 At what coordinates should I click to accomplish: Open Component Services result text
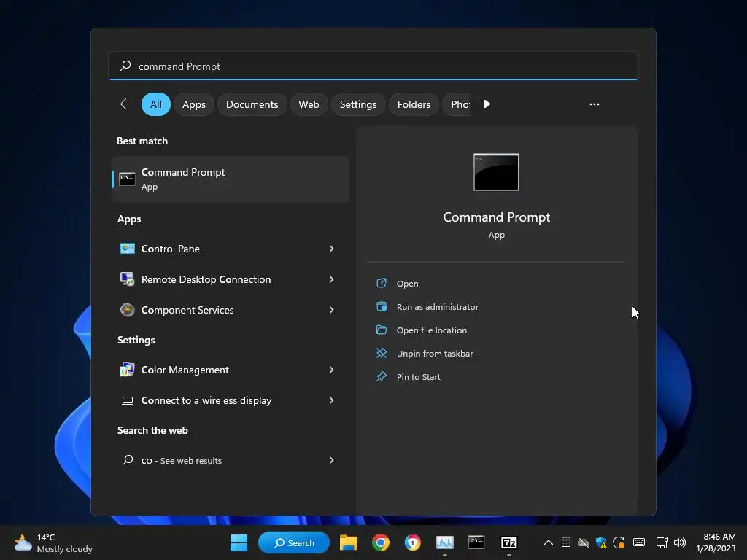pyautogui.click(x=187, y=309)
